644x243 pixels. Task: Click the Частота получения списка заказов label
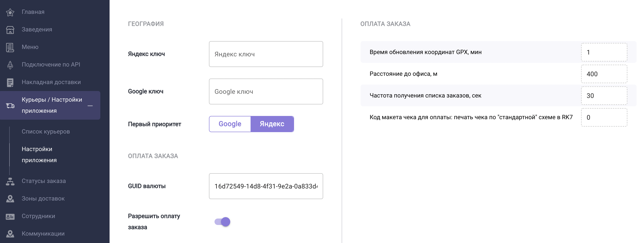tap(425, 95)
